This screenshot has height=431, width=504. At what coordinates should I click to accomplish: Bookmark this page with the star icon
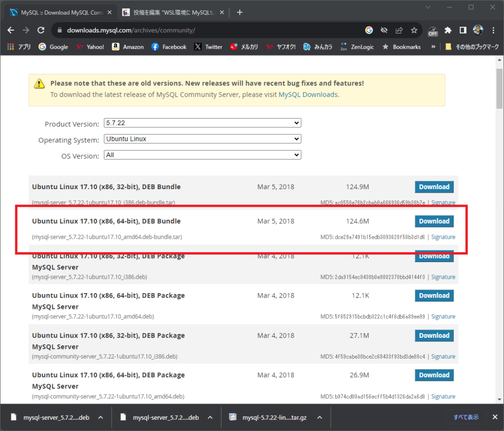pos(414,30)
